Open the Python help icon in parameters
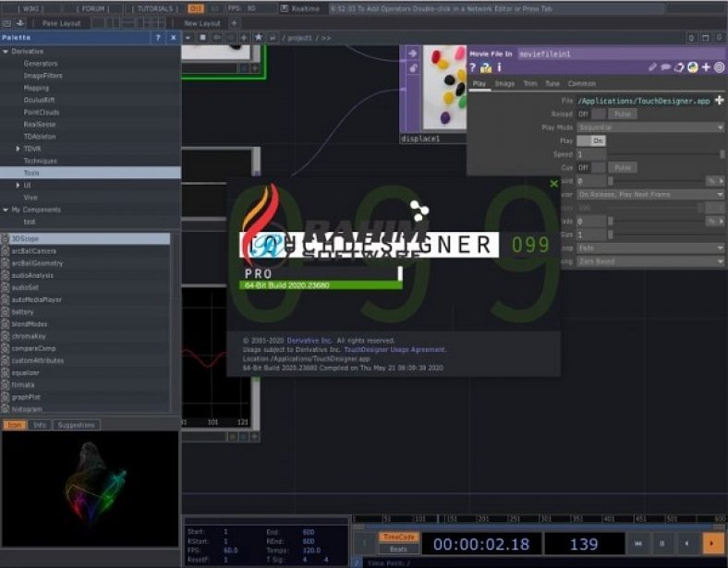 point(486,67)
